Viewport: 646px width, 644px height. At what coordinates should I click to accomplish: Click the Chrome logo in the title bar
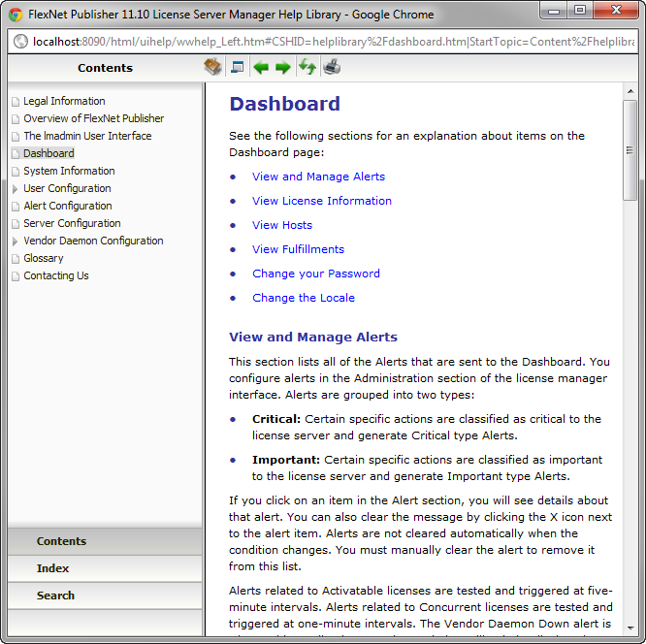pos(16,15)
